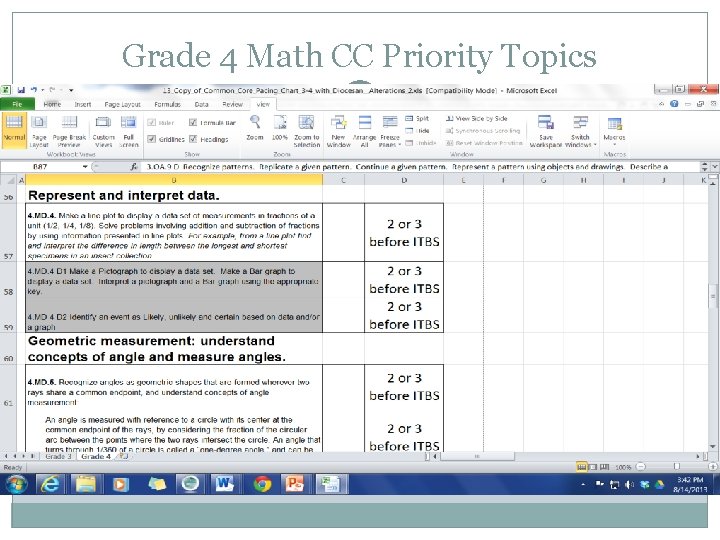Open the Grade 3 sheet tab
The height and width of the screenshot is (540, 720).
coord(58,456)
